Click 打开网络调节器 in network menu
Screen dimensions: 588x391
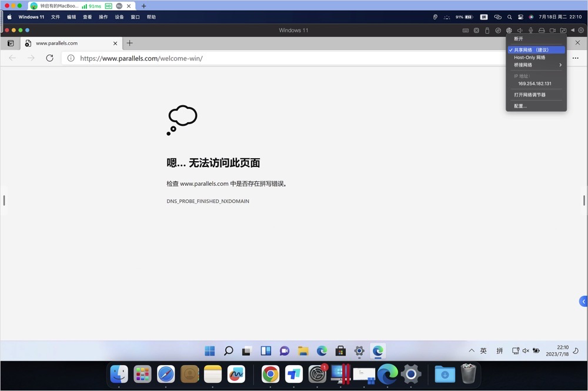pos(530,95)
